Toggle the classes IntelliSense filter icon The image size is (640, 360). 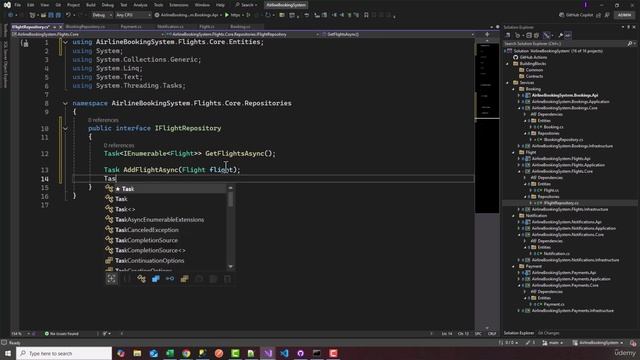(x=141, y=279)
